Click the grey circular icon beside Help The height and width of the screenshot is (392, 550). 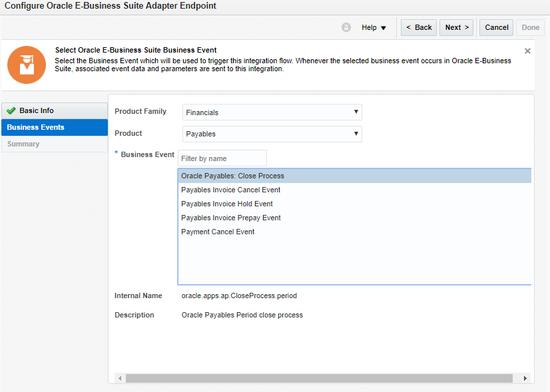(x=346, y=28)
